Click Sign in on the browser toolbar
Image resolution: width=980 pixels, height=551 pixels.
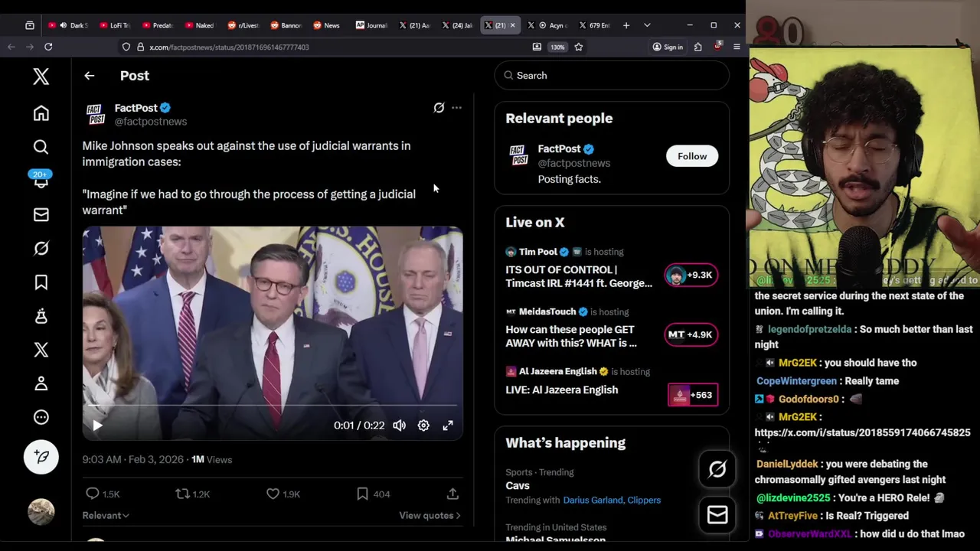pos(668,47)
